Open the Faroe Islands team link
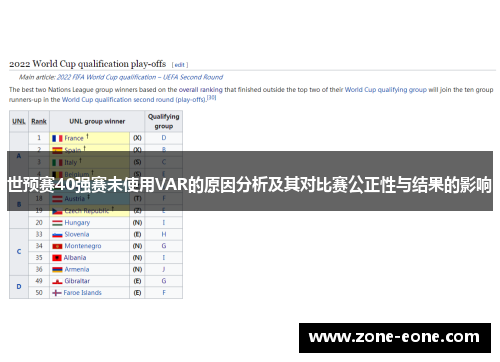The height and width of the screenshot is (362, 500). click(83, 293)
